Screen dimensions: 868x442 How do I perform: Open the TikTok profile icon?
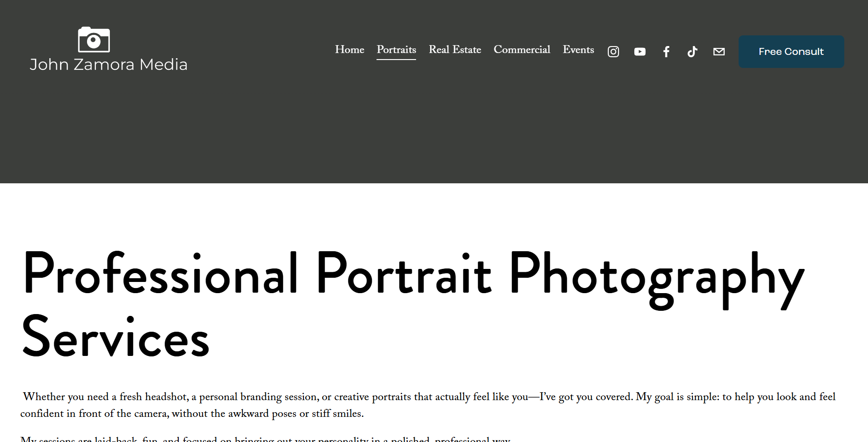pos(693,52)
